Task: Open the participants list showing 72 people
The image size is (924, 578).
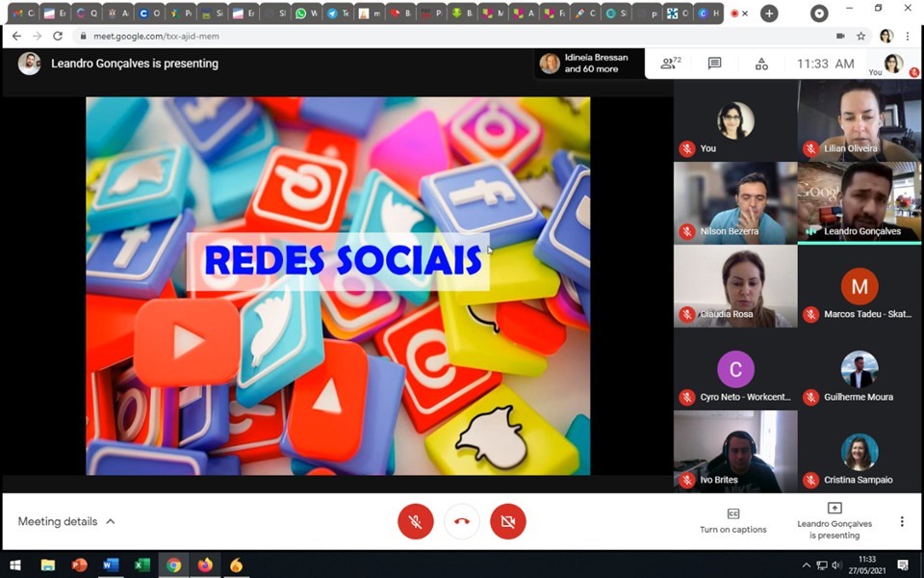Action: click(x=670, y=64)
